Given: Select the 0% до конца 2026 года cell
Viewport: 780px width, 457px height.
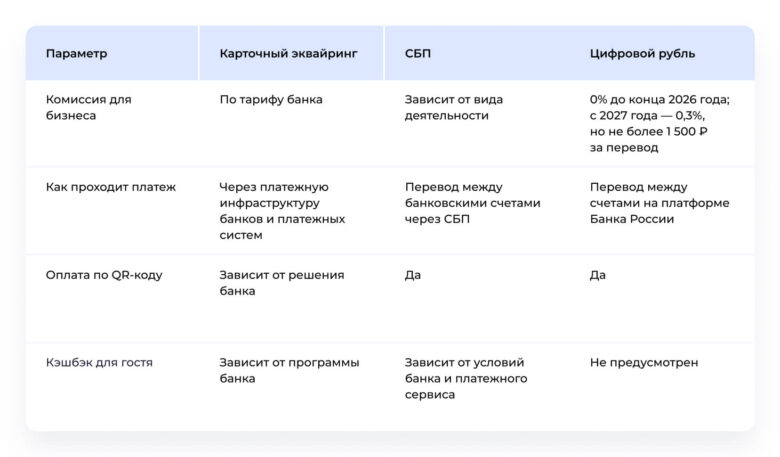Looking at the screenshot, I should [x=660, y=123].
